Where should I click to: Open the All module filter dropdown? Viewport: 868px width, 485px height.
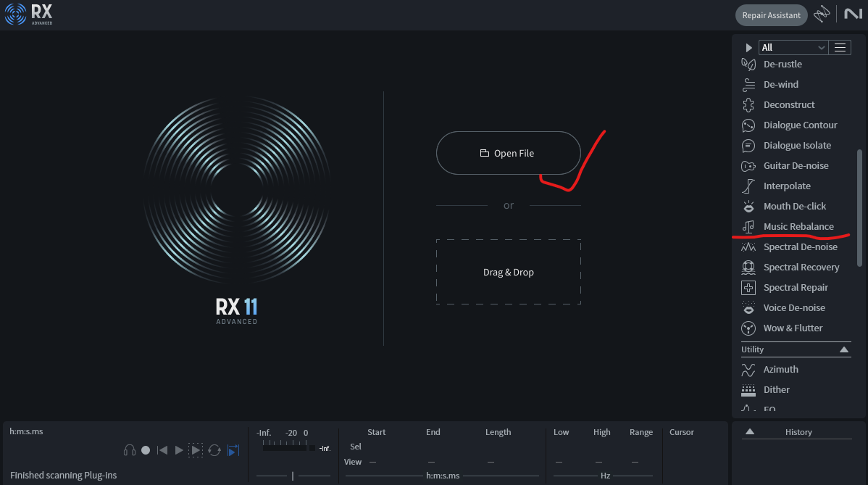pyautogui.click(x=793, y=48)
